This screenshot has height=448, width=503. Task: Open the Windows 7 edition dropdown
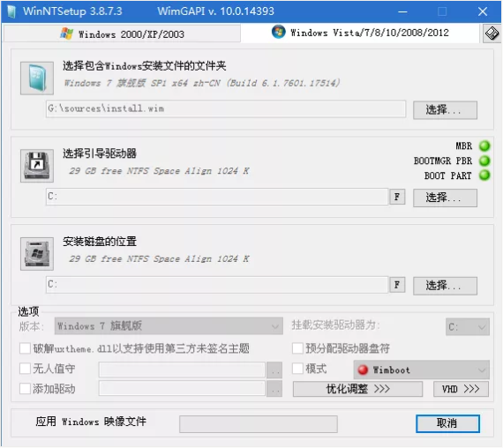[169, 326]
